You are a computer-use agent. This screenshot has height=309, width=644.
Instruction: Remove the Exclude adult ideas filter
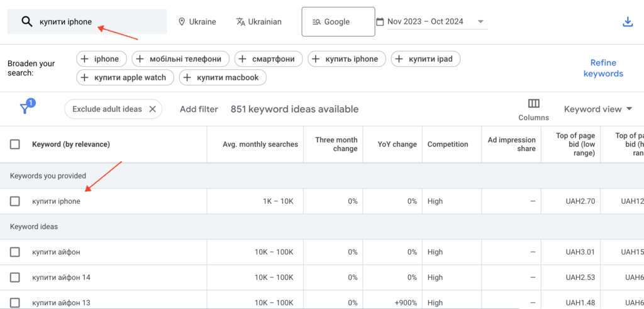coord(152,109)
